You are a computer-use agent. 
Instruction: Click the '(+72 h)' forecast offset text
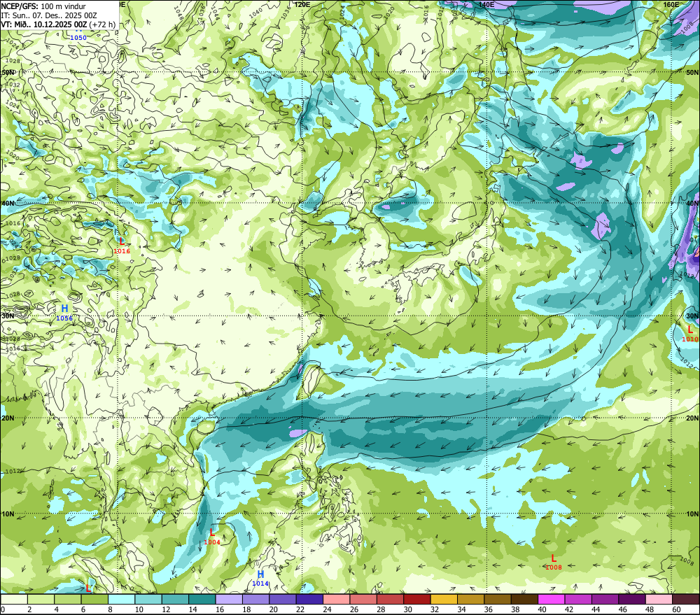point(102,24)
